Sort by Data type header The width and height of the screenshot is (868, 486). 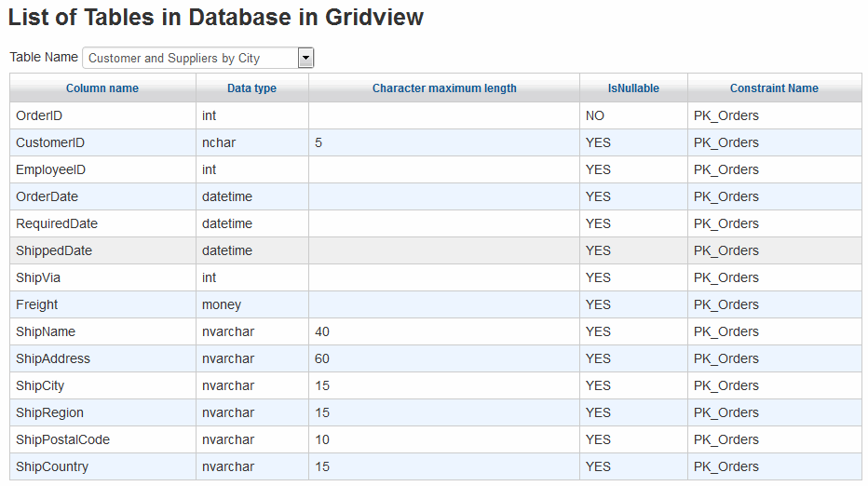[251, 88]
